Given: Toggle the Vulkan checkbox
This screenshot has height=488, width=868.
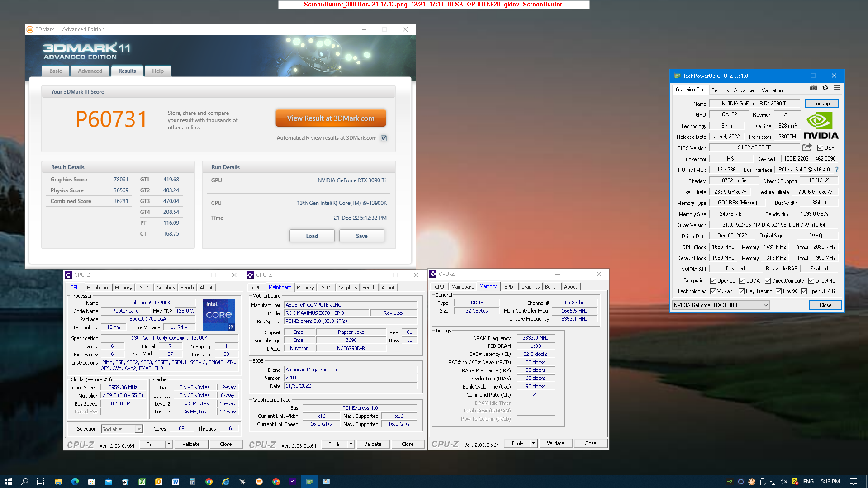Looking at the screenshot, I should (713, 291).
